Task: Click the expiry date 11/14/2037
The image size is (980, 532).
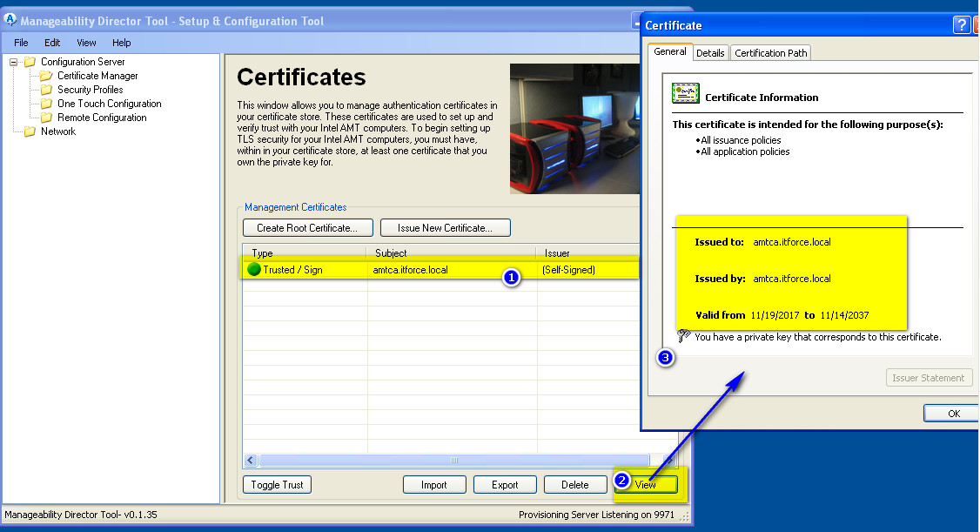Action: 844,315
